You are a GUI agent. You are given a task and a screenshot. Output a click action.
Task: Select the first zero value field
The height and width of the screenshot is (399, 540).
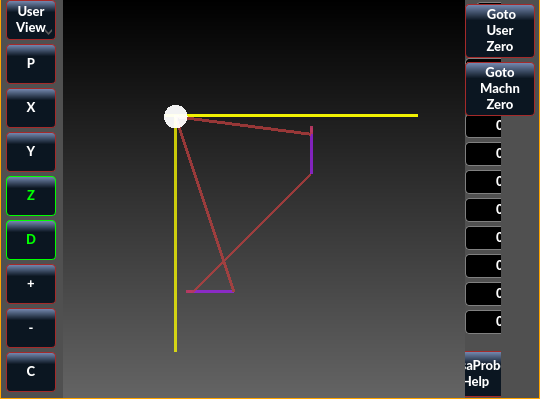(x=484, y=126)
